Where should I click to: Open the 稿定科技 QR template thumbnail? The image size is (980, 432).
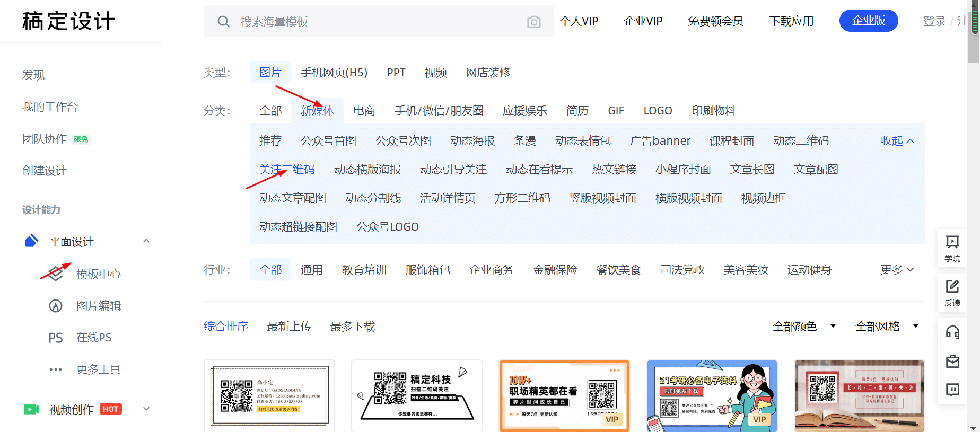[417, 396]
